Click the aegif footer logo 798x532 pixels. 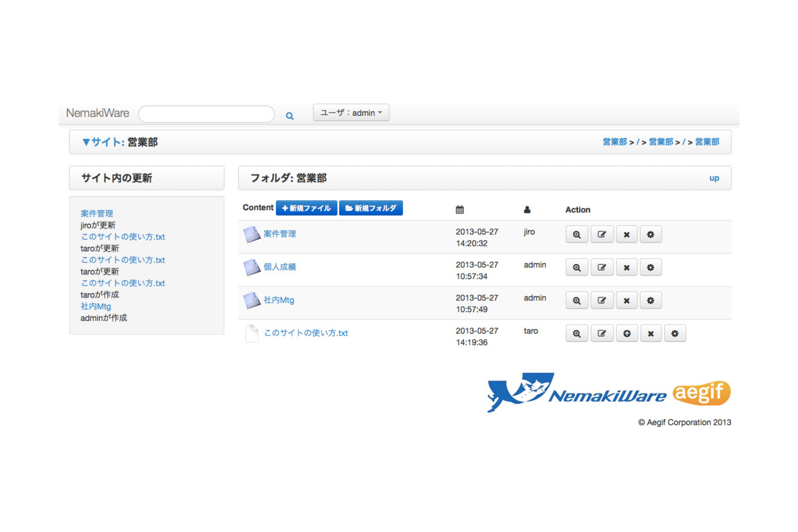(x=701, y=393)
